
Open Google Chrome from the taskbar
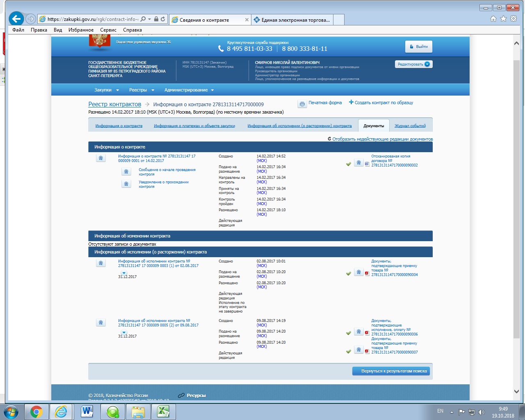click(x=37, y=411)
